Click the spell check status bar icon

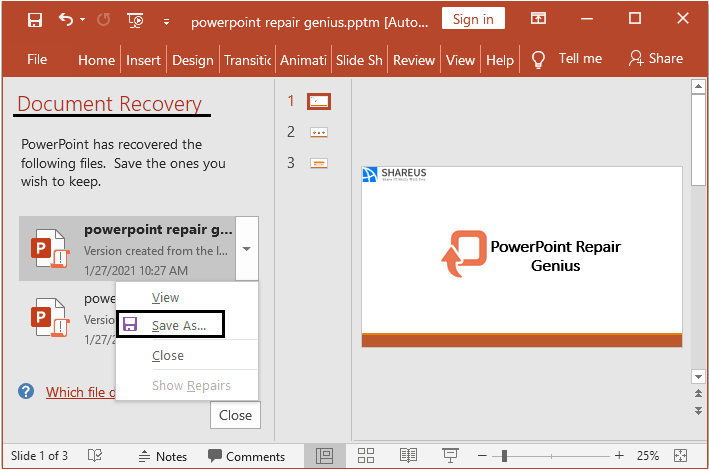pos(95,456)
